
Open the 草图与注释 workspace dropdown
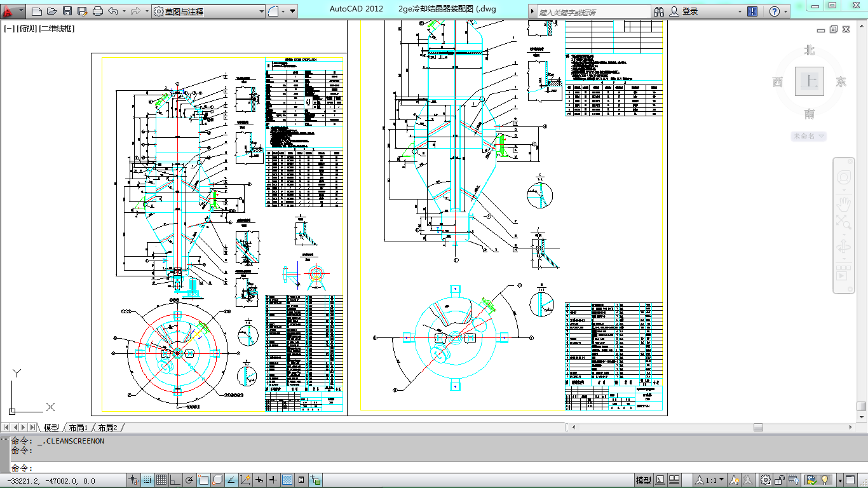point(208,11)
